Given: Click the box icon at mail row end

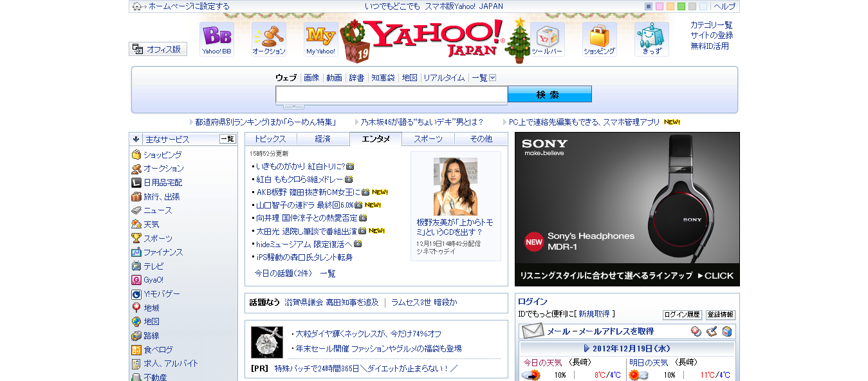Looking at the screenshot, I should pos(727,331).
